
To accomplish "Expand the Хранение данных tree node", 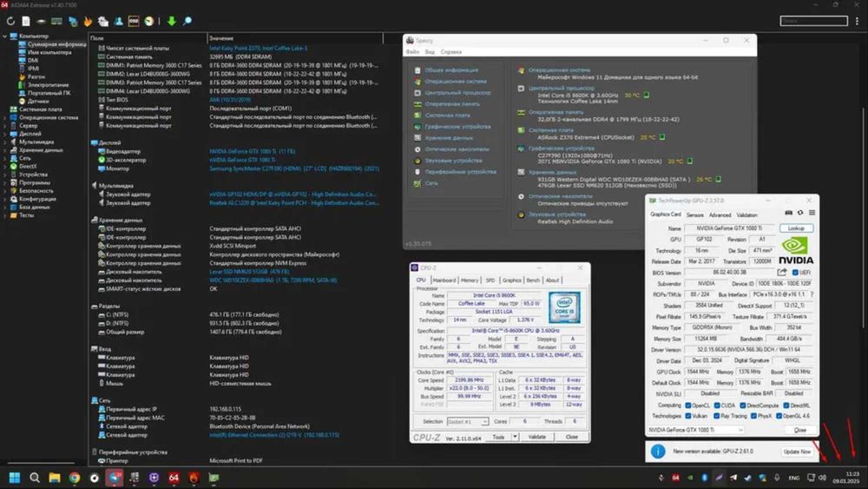I will click(x=5, y=150).
